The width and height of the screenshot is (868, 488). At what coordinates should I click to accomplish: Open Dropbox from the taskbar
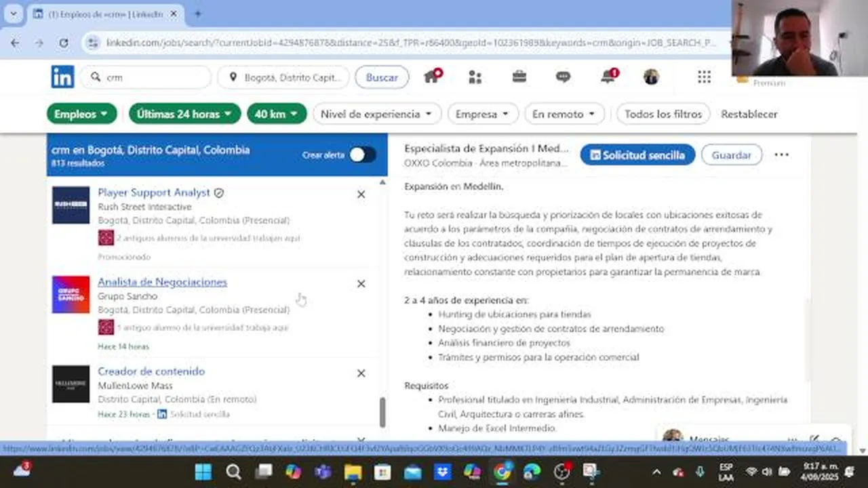click(442, 472)
